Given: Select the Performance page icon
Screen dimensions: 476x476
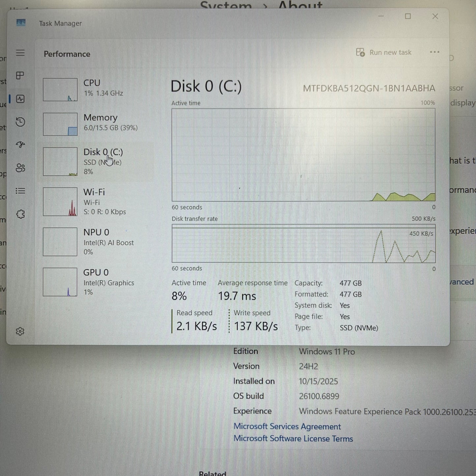Looking at the screenshot, I should 20,98.
